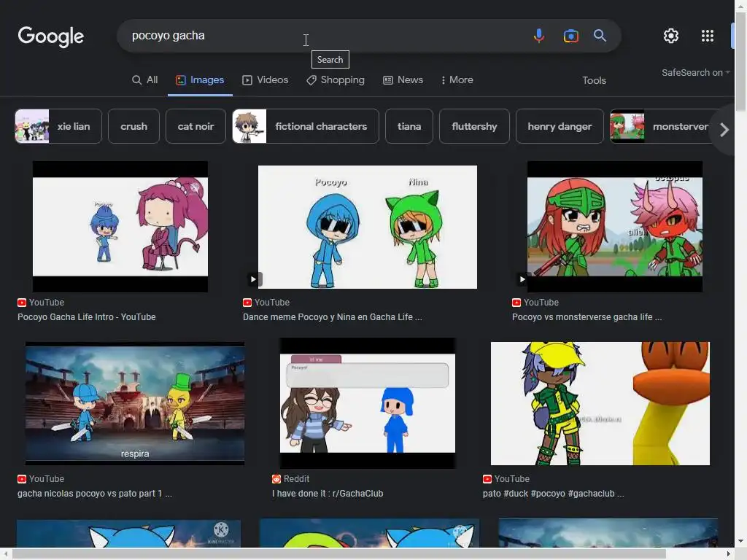
Task: Click YouTube icon under Pocoyo Gacha Life Intro
Action: click(22, 303)
